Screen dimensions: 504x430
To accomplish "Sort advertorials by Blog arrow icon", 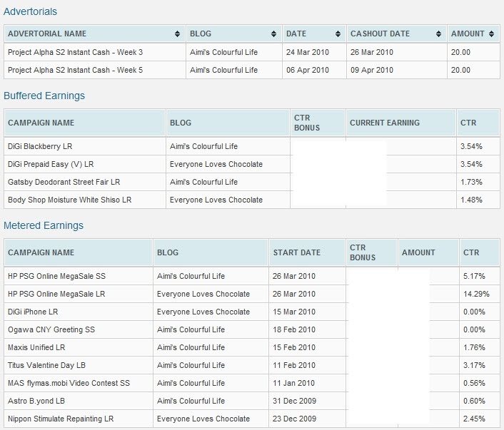I will click(x=273, y=34).
